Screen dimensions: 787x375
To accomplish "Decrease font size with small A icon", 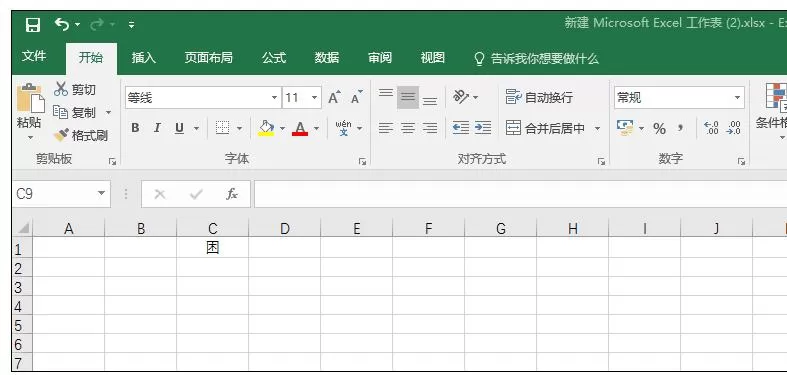I will 356,97.
